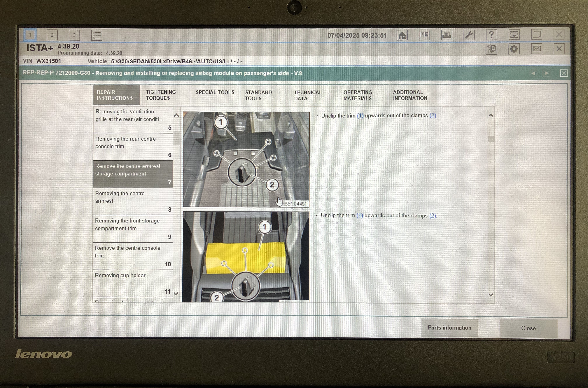This screenshot has height=388, width=588.
Task: Open Parts information
Action: (x=449, y=328)
